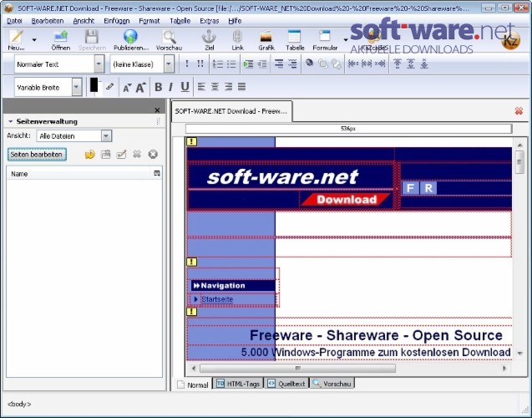Click the Publizieren globe icon

[x=131, y=40]
